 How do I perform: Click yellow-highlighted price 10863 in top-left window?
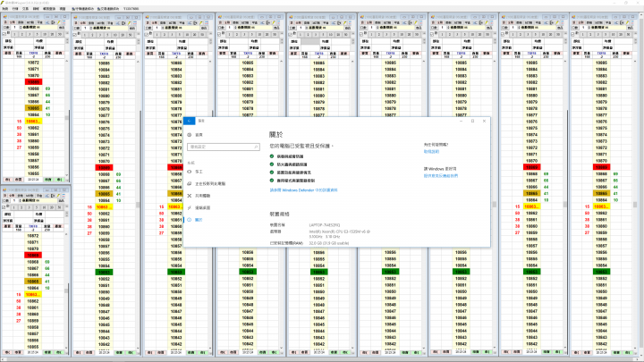point(33,122)
